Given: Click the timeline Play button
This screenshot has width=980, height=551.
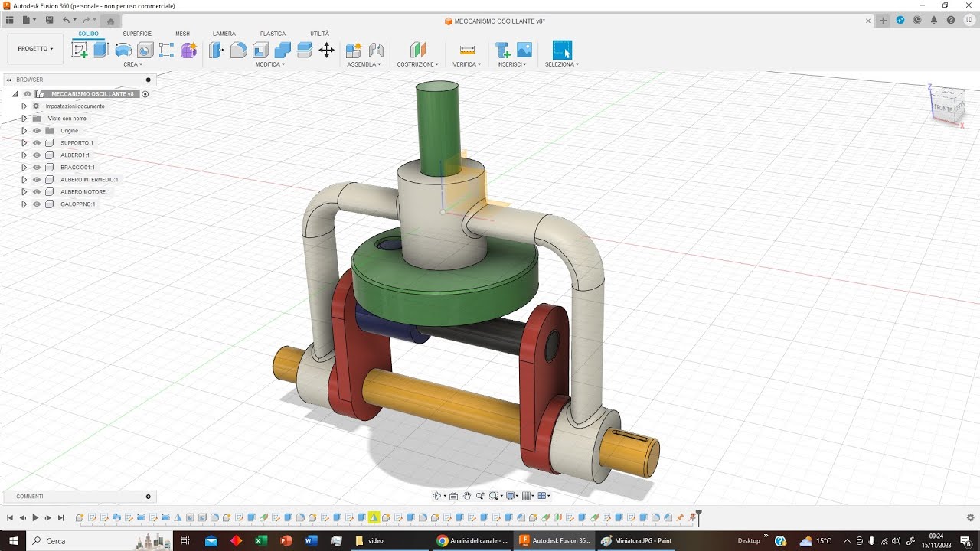Looking at the screenshot, I should pos(35,518).
